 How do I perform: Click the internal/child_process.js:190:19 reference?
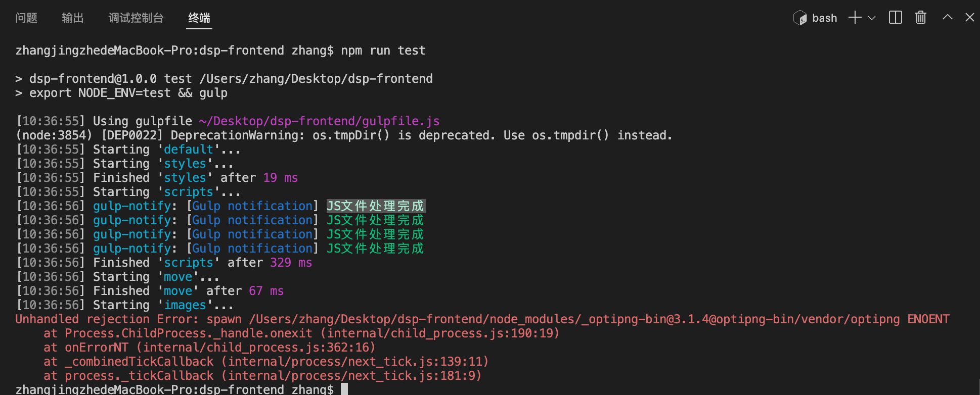pos(440,333)
